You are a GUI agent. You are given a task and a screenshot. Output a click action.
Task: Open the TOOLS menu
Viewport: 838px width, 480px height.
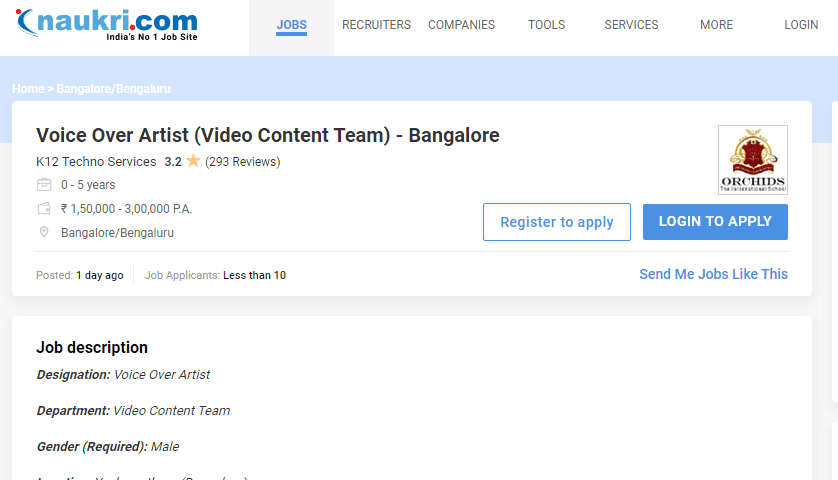point(546,25)
